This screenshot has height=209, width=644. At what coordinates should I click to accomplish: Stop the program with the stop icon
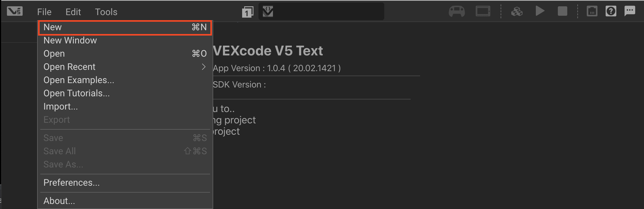point(563,11)
